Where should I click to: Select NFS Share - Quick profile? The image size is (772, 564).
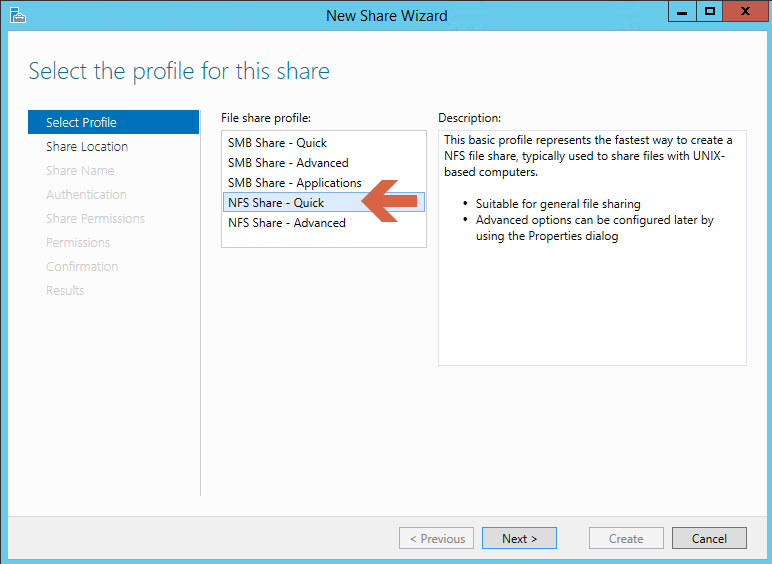[x=323, y=202]
